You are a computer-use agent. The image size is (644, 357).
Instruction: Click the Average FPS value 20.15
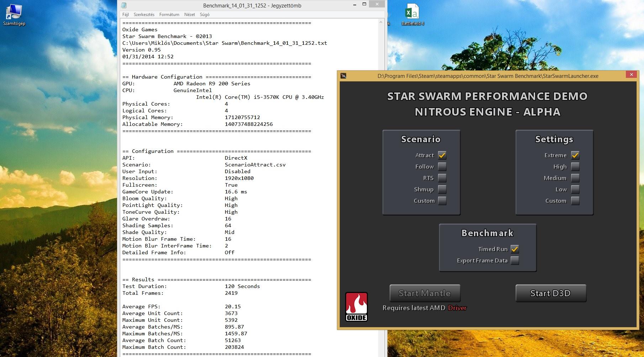[233, 307]
